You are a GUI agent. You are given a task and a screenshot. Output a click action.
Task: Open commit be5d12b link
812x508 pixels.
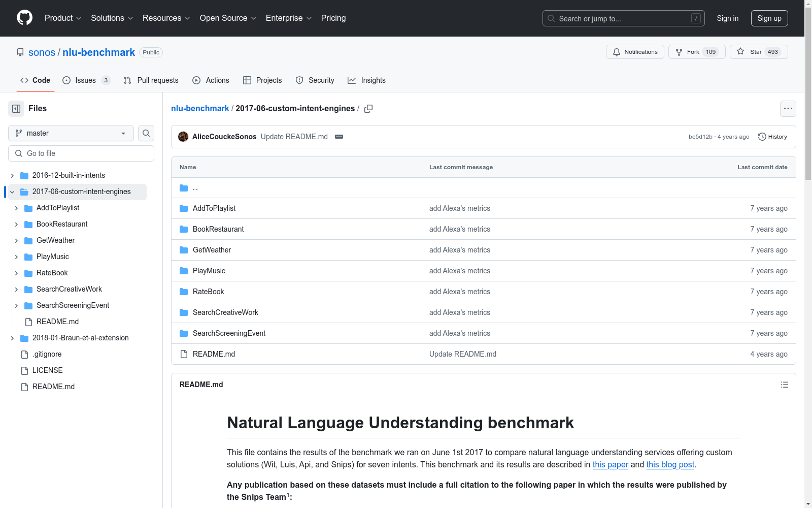click(700, 137)
